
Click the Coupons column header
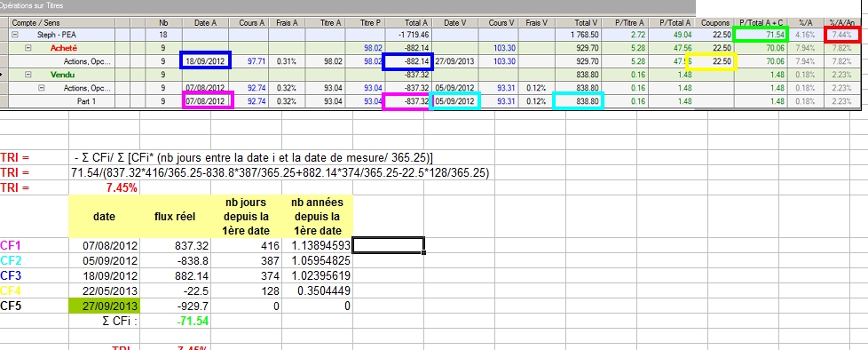[714, 22]
